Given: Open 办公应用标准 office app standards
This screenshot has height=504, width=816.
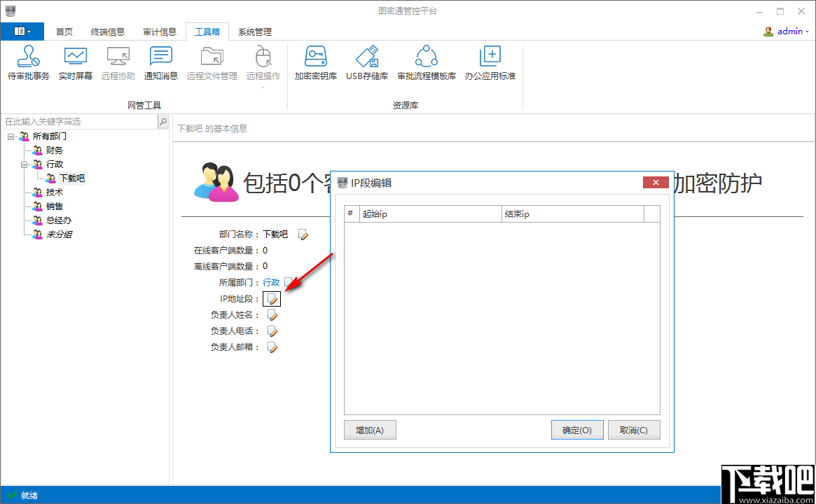Looking at the screenshot, I should tap(490, 63).
